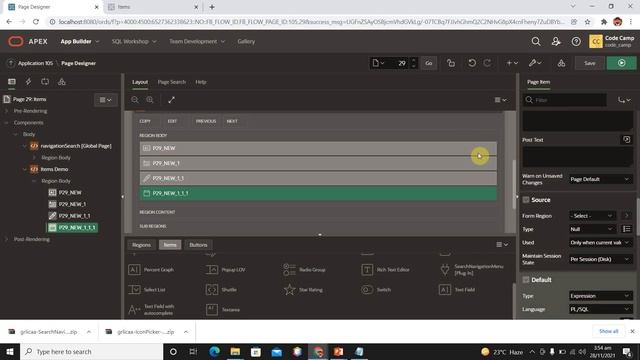Viewport: 640px width, 360px height.
Task: Collapse the Components tree node
Action: coord(7,122)
